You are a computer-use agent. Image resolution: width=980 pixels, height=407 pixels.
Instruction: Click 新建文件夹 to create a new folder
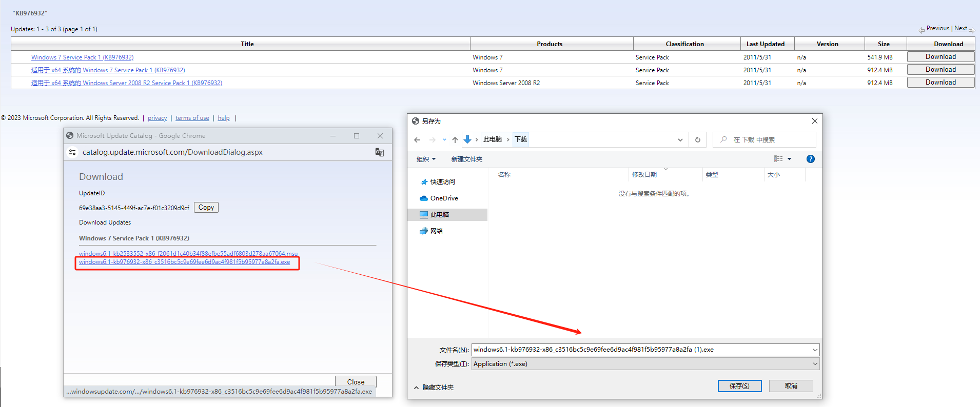[x=466, y=159]
